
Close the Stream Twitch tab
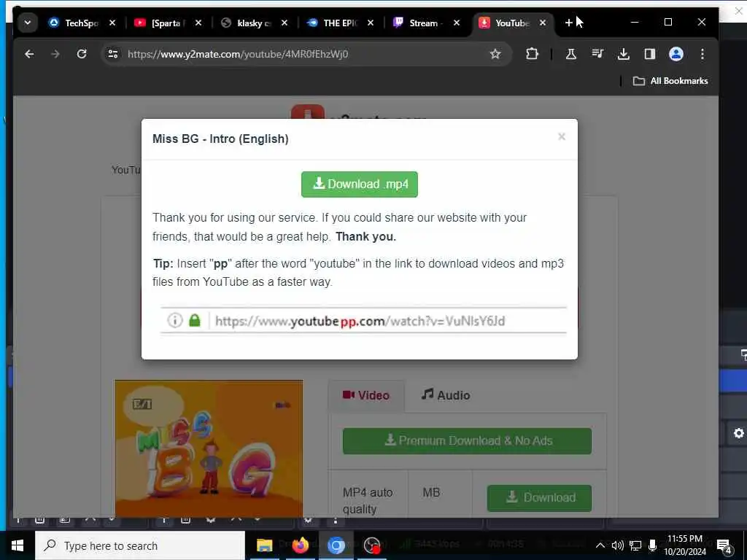point(457,23)
